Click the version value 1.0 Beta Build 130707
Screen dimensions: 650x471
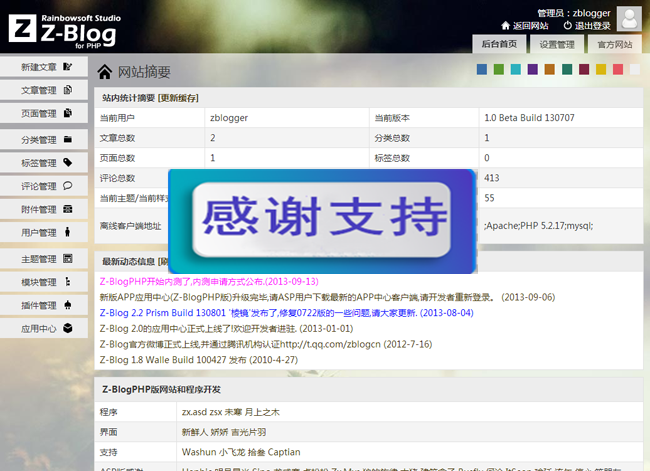pyautogui.click(x=529, y=118)
